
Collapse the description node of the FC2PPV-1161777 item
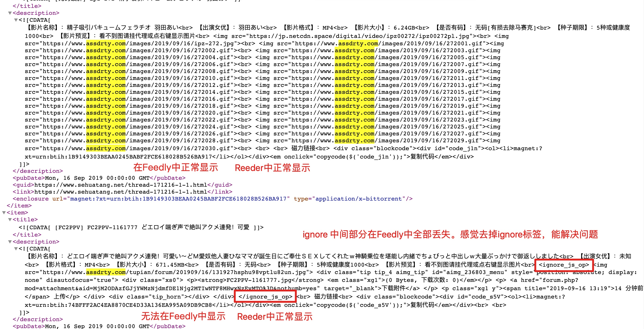pos(10,242)
